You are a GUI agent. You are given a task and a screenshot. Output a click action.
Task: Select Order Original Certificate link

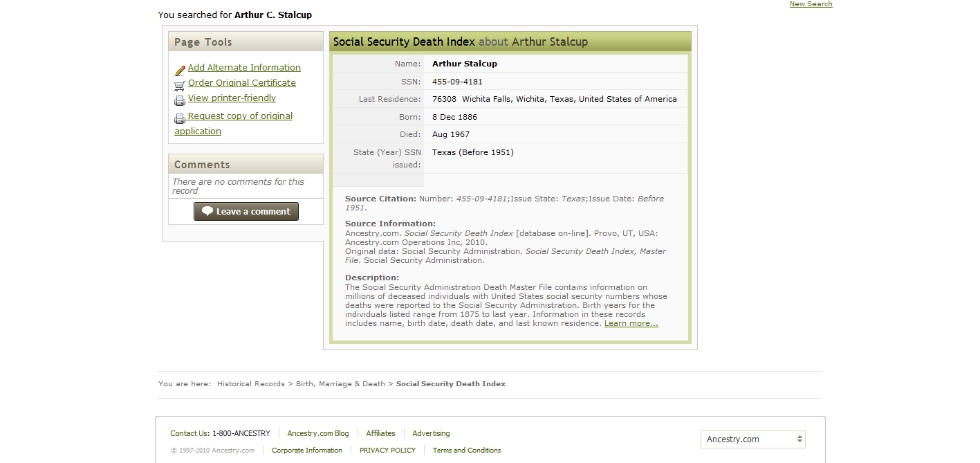click(241, 83)
